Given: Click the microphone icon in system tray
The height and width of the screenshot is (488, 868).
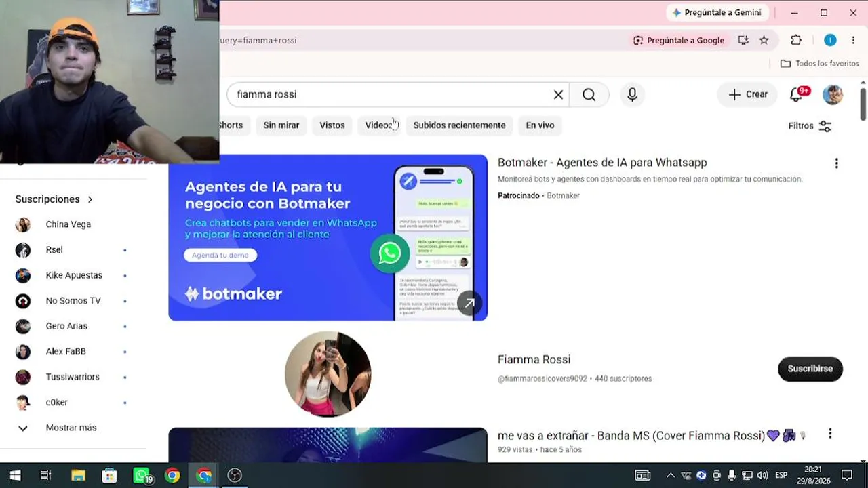Looking at the screenshot, I should [x=732, y=475].
